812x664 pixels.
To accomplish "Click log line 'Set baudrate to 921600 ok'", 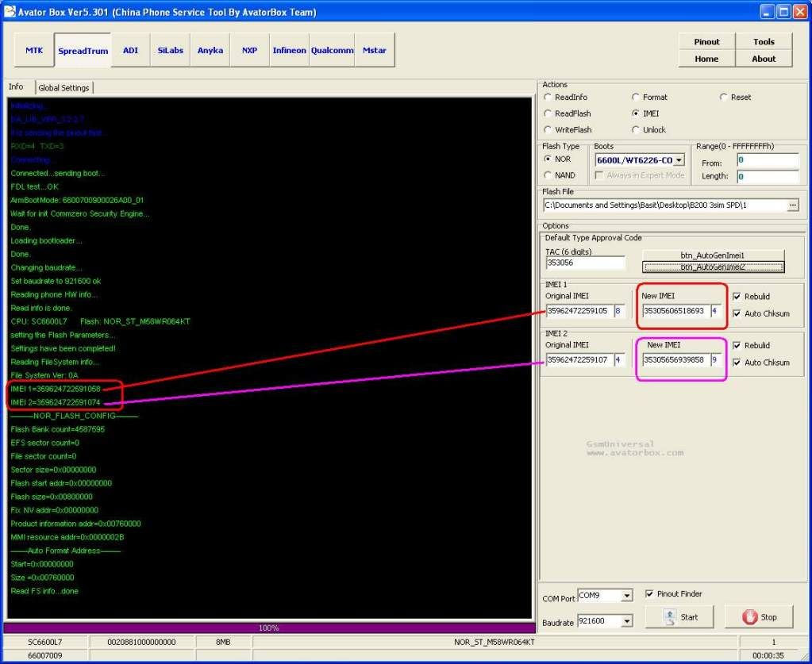I will coord(56,281).
